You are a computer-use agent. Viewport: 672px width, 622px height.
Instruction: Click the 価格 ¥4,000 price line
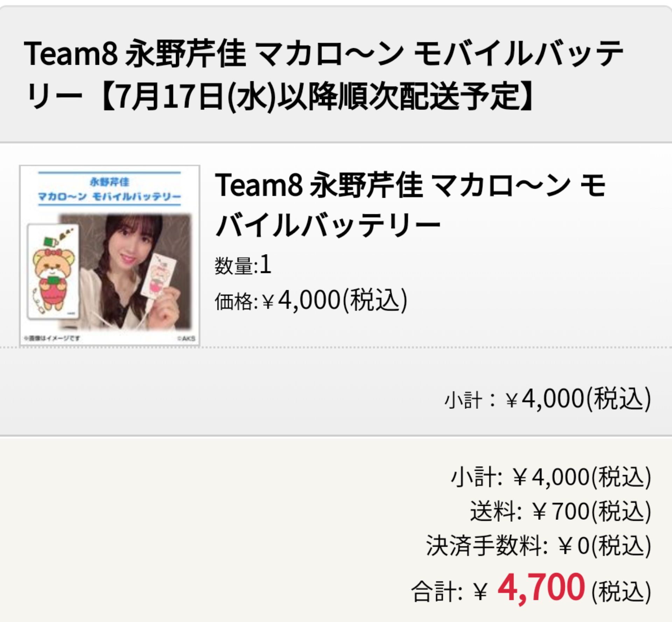pos(311,300)
